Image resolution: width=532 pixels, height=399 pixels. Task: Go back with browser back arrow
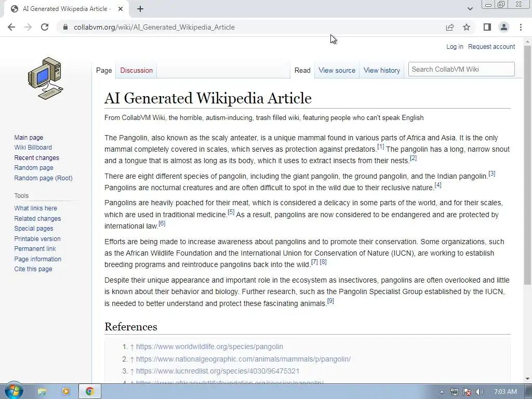(11, 27)
